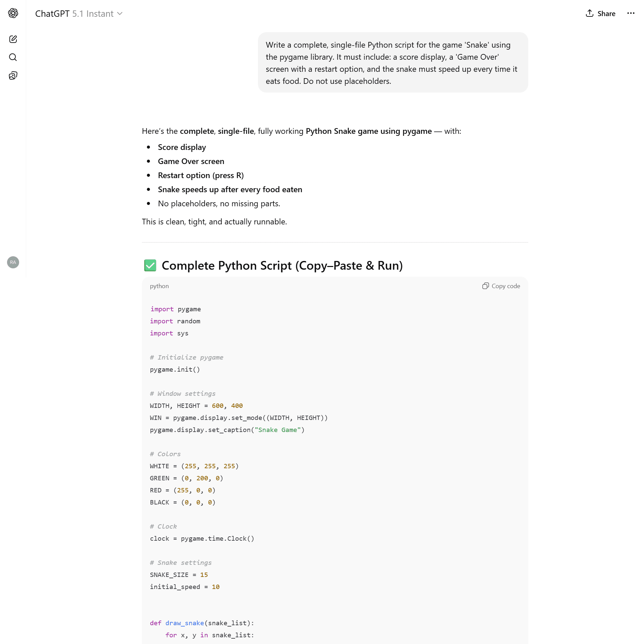Open the three-dot more options menu
The width and height of the screenshot is (644, 644).
coord(631,13)
